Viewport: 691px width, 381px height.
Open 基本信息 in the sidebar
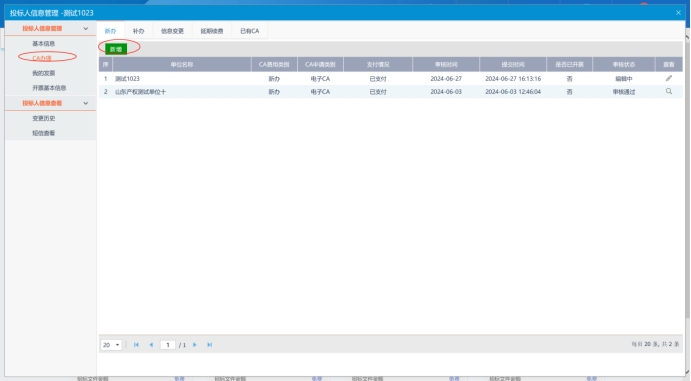[x=44, y=44]
